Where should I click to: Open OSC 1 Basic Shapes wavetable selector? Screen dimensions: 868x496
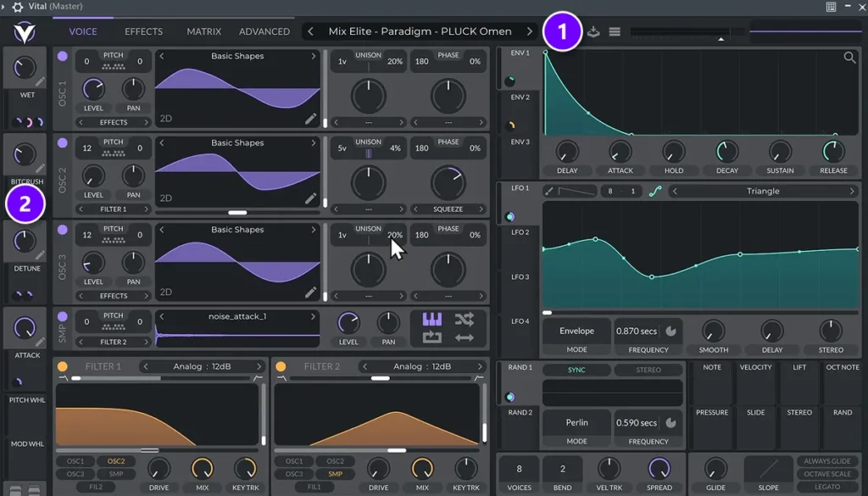pyautogui.click(x=237, y=56)
